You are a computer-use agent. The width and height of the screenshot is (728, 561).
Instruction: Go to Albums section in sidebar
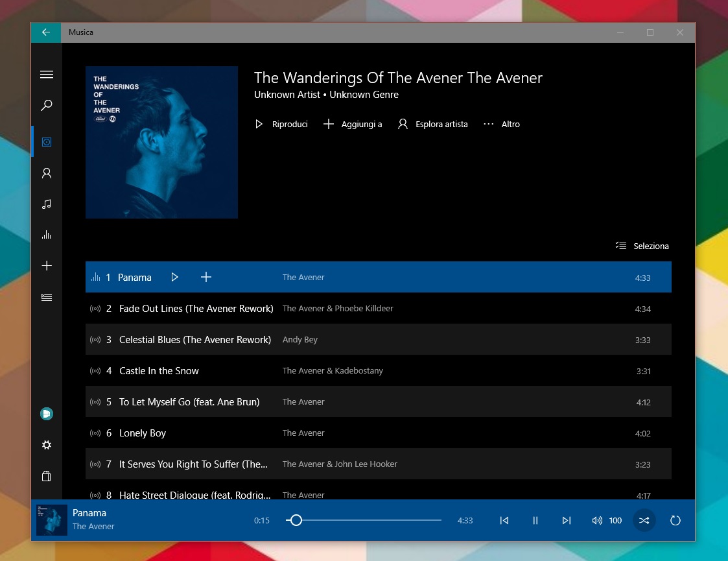[x=47, y=141]
